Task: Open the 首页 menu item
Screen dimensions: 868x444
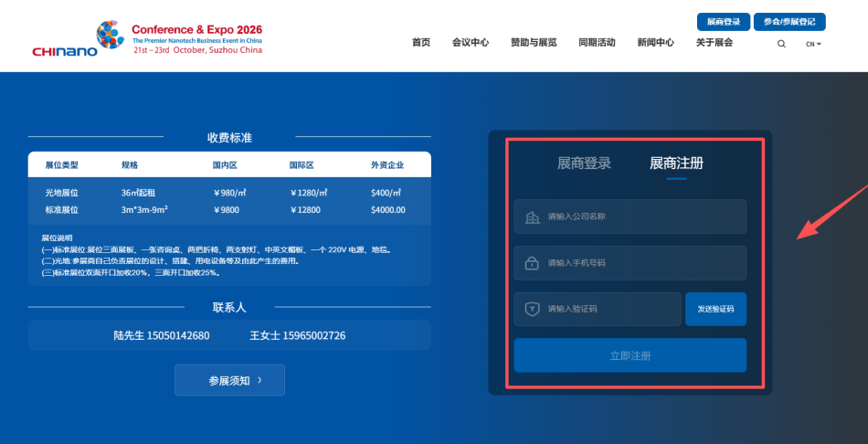Action: [x=420, y=43]
